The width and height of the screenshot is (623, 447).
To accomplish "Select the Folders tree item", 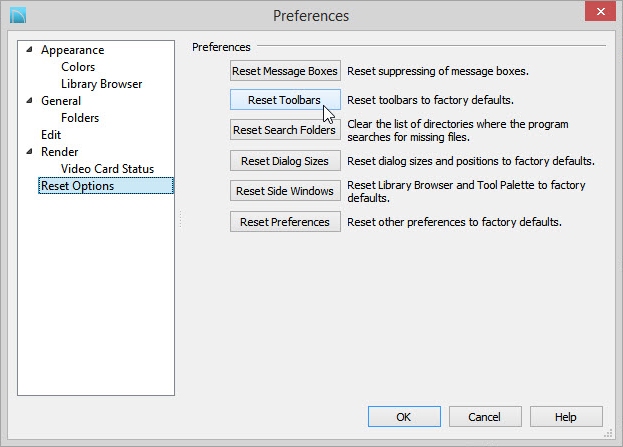I will pyautogui.click(x=80, y=118).
